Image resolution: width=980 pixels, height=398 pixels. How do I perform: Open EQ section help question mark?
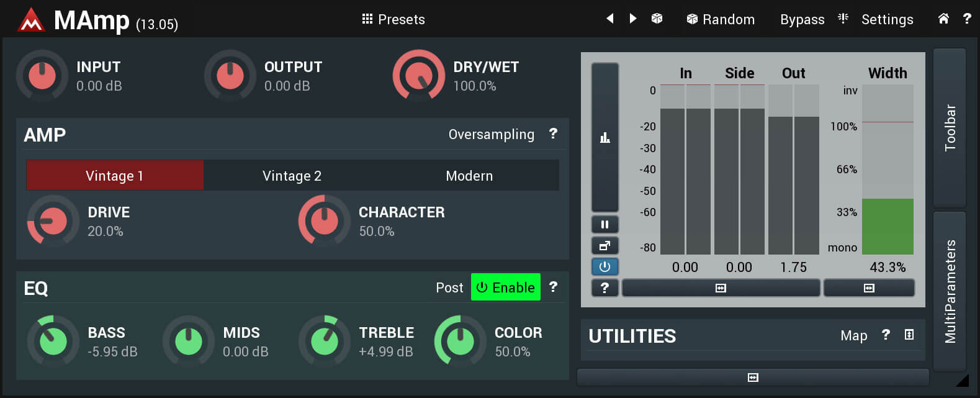(x=553, y=287)
